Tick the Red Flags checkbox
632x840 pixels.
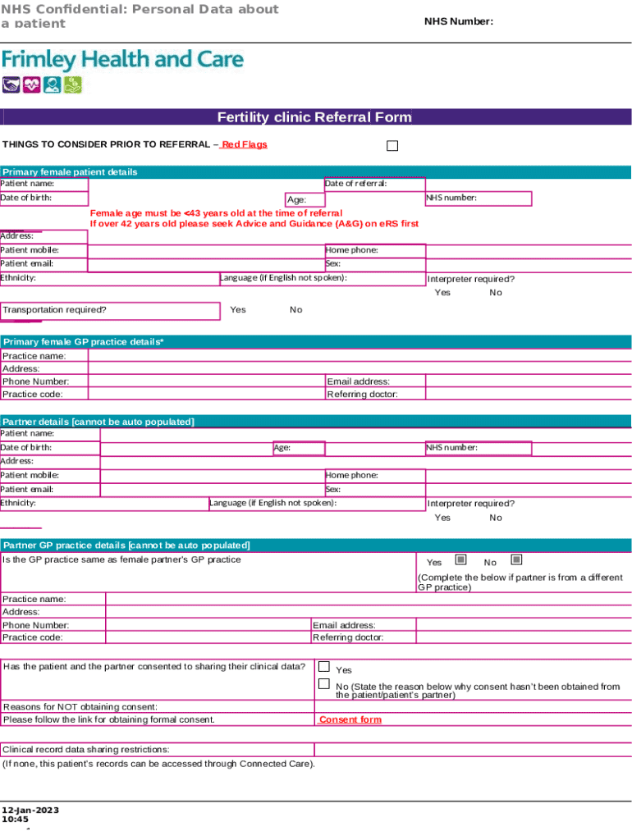tap(392, 146)
